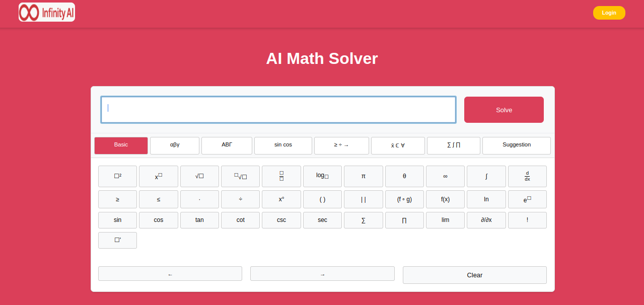Image resolution: width=644 pixels, height=305 pixels.
Task: Select the fraction template button
Action: point(281,176)
